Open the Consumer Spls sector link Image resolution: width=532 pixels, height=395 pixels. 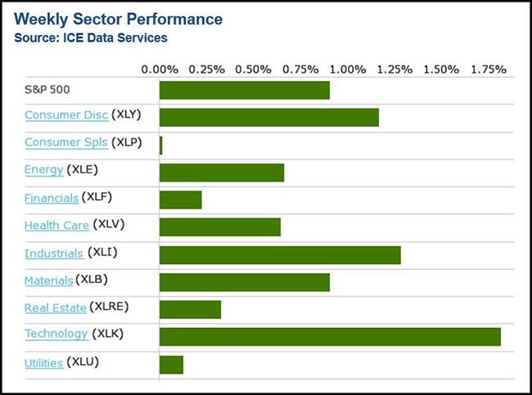[65, 142]
